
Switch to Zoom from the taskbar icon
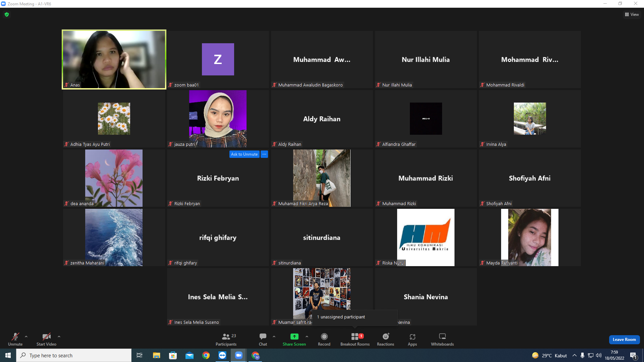(x=239, y=355)
